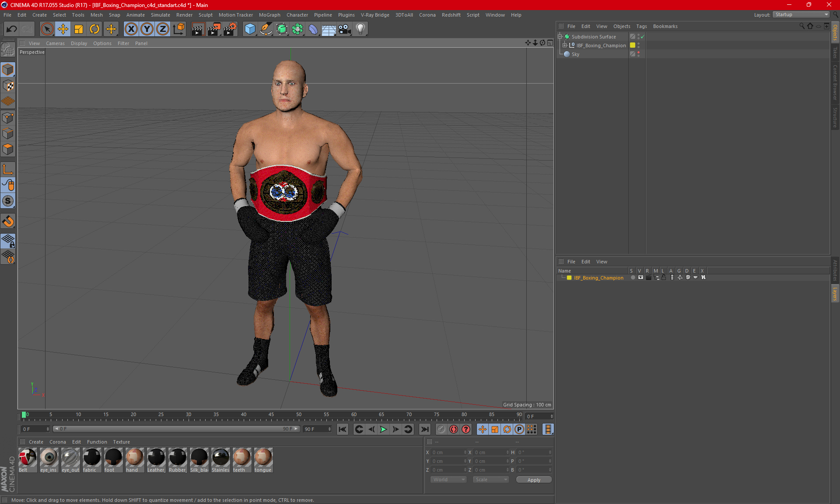Select the Belt material swatch
Image resolution: width=840 pixels, height=504 pixels.
point(28,459)
